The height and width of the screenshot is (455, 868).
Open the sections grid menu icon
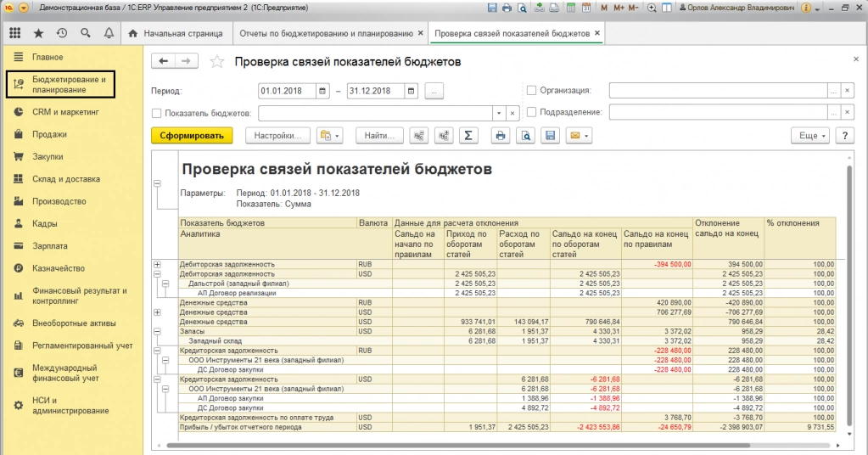pos(14,34)
